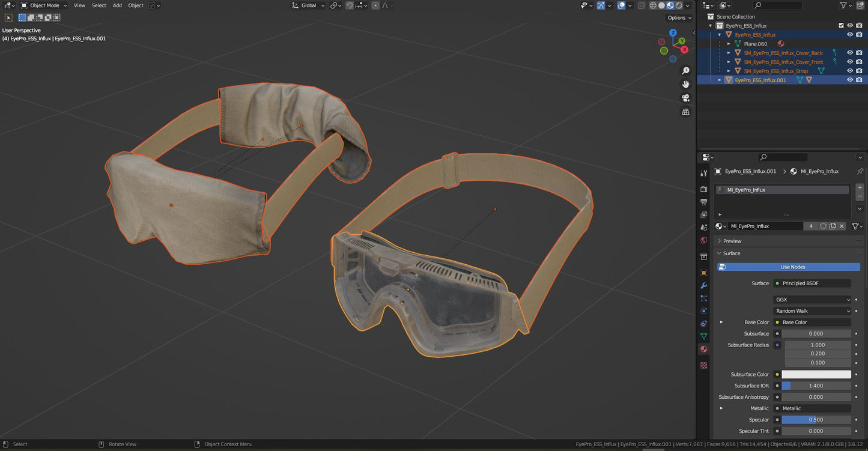This screenshot has width=868, height=451.
Task: Open the GGX distribution dropdown
Action: click(812, 299)
